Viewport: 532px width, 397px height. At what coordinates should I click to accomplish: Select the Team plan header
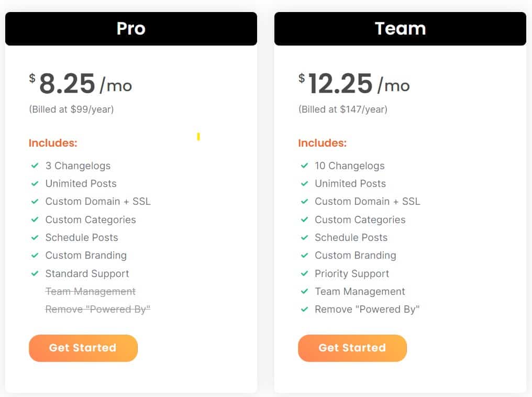click(400, 29)
